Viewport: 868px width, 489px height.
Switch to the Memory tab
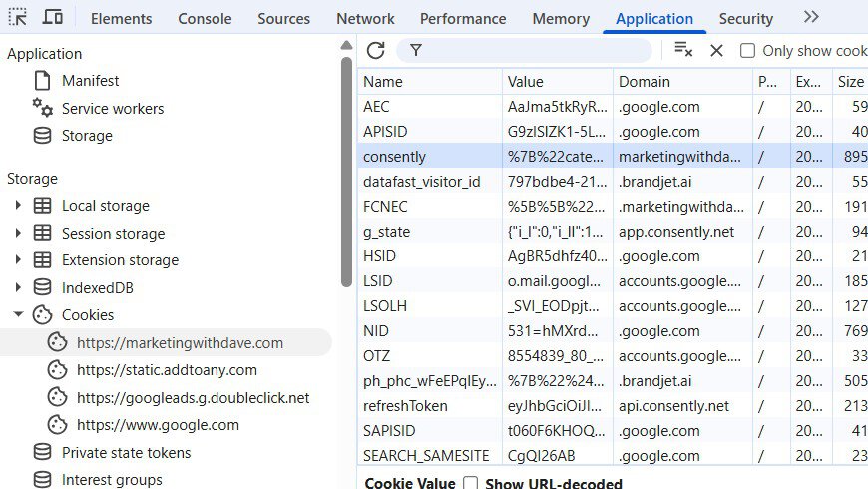pos(561,19)
